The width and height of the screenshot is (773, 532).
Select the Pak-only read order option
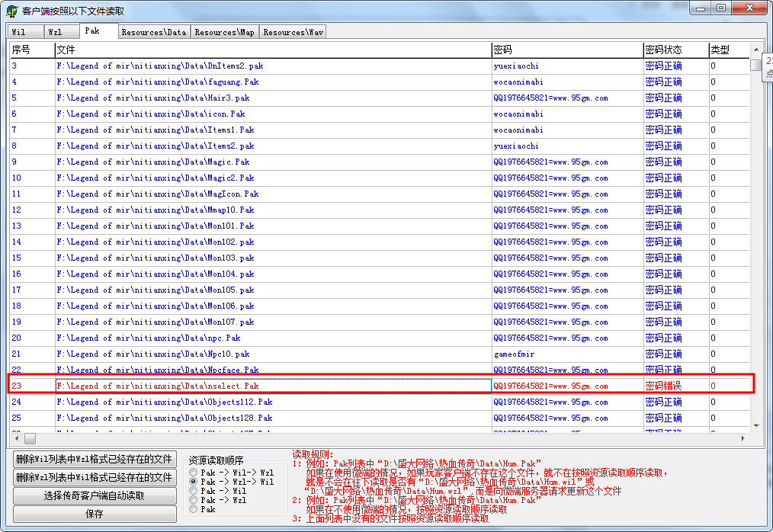(194, 509)
